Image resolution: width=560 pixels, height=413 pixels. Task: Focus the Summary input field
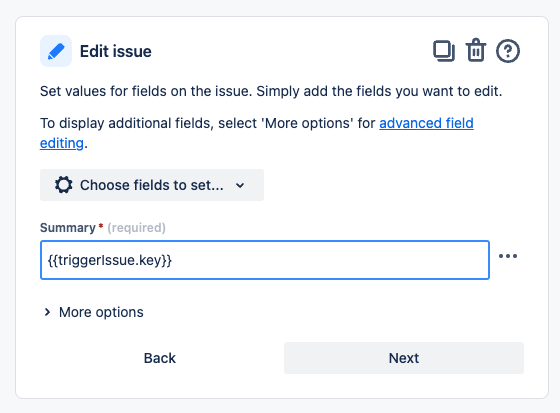pyautogui.click(x=265, y=260)
